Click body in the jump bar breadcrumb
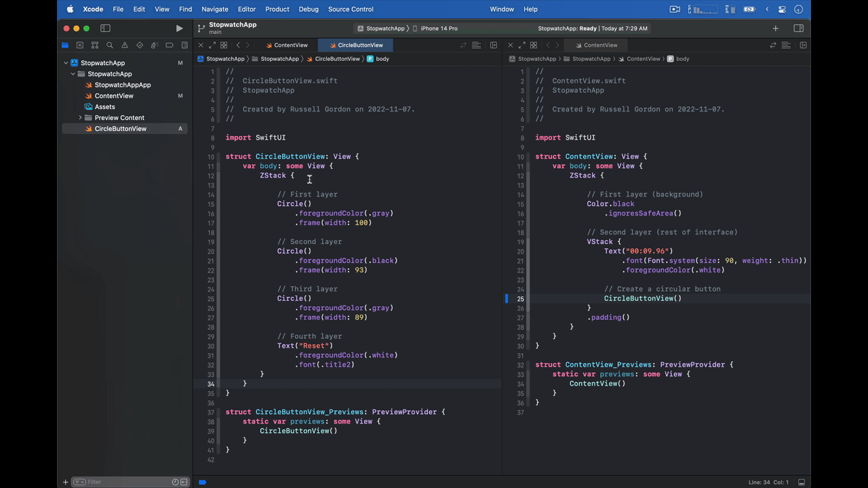 382,59
